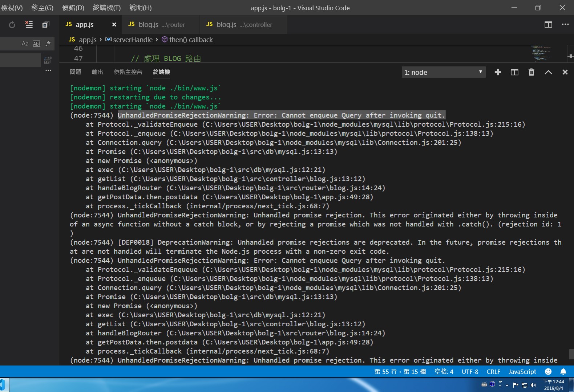Open editor's more actions ellipsis menu
Screen dimensions: 574x392
pyautogui.click(x=565, y=25)
